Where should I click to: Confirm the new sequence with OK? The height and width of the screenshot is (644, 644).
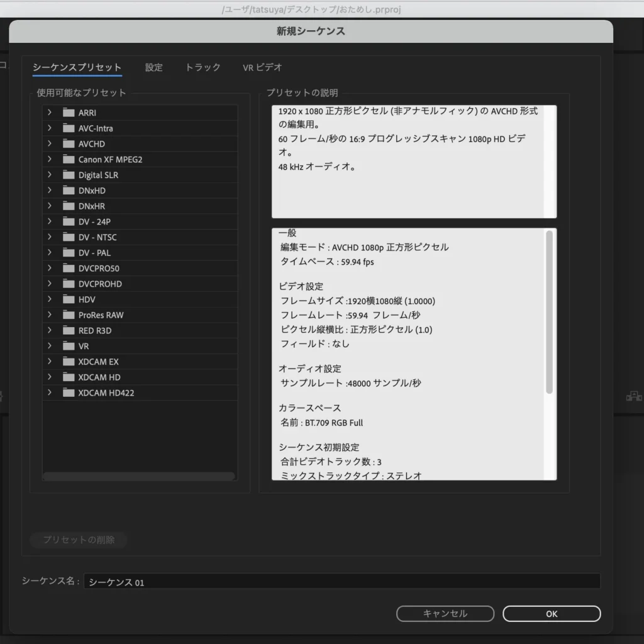coord(552,614)
